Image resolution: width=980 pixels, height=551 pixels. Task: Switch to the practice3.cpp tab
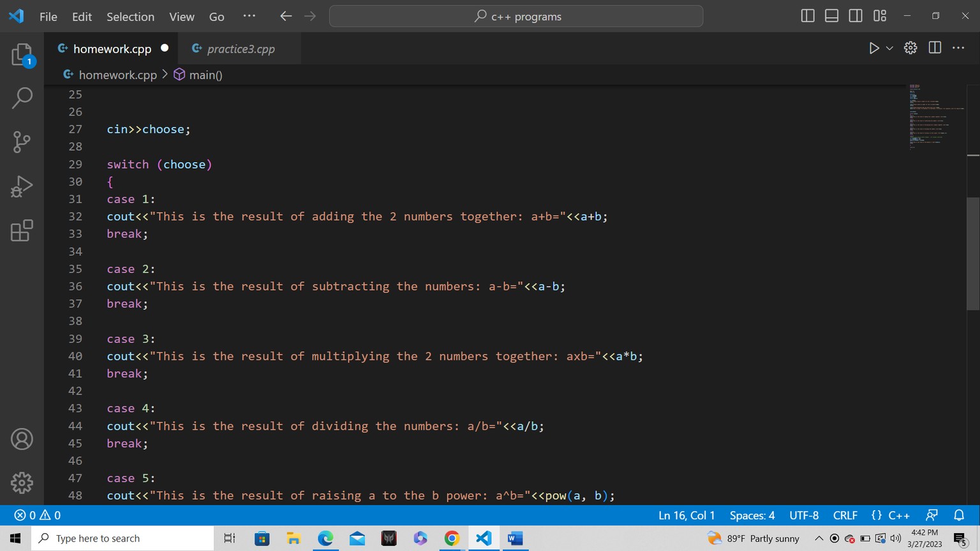pyautogui.click(x=241, y=49)
